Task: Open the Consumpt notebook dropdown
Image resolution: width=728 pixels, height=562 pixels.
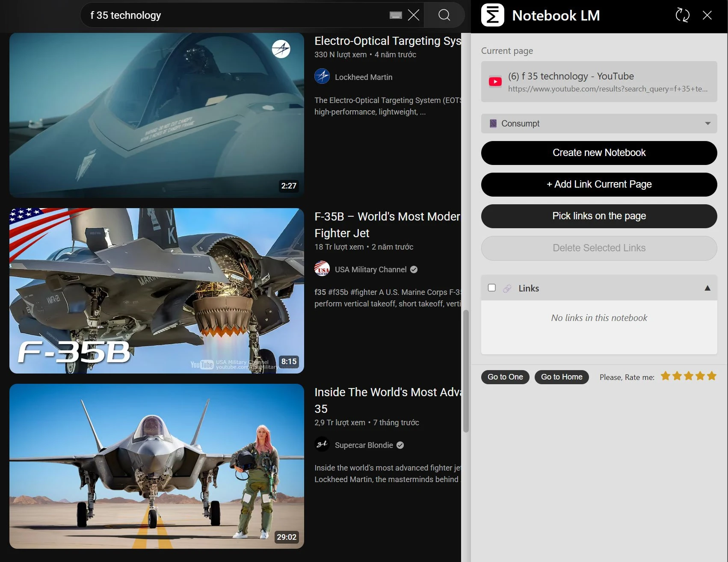Action: (x=599, y=124)
